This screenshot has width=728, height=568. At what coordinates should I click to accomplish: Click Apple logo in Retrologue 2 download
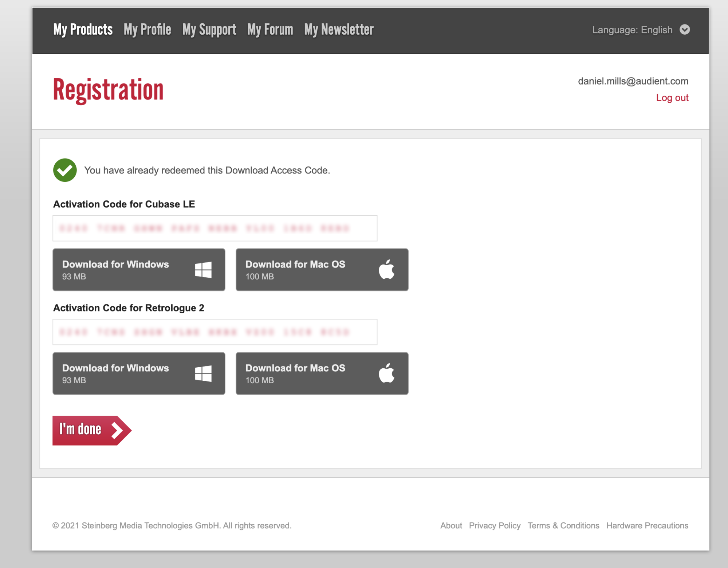pyautogui.click(x=386, y=373)
